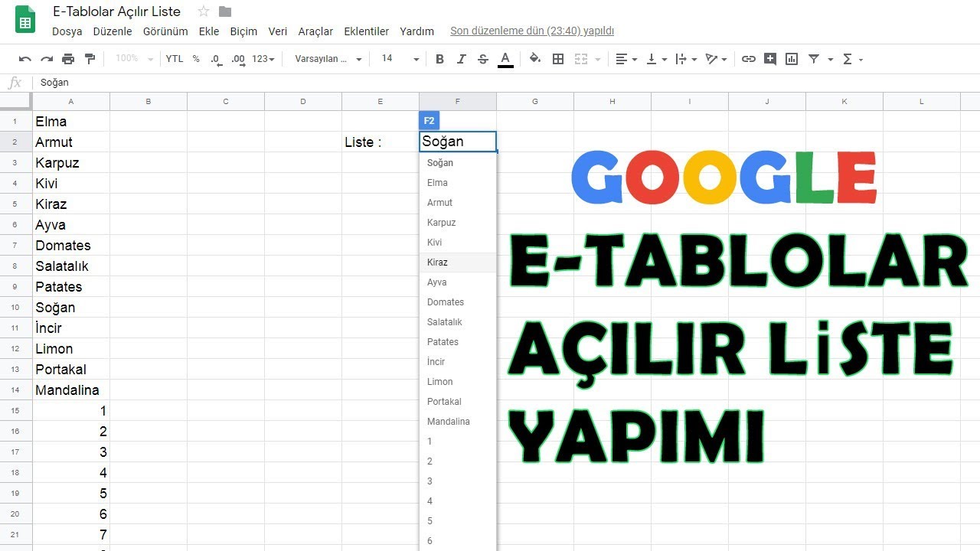This screenshot has width=980, height=551.
Task: Choose Salatalık from the dropdown list
Action: (x=458, y=322)
